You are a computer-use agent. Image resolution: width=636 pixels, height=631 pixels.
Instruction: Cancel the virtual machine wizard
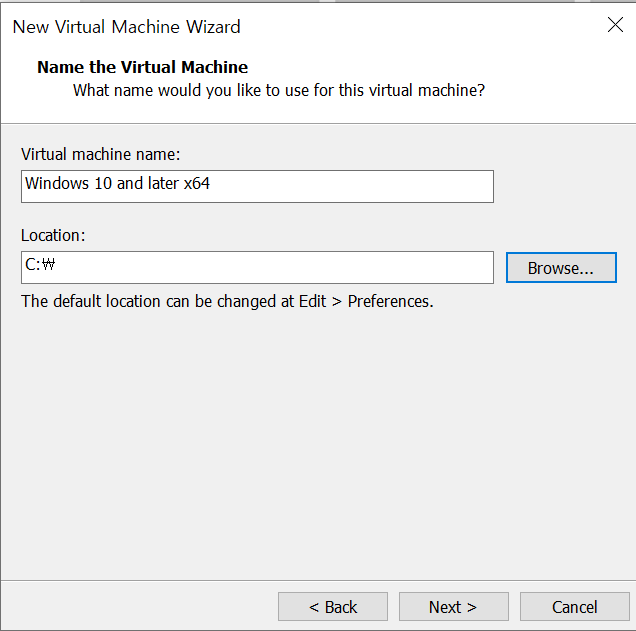[x=574, y=607]
